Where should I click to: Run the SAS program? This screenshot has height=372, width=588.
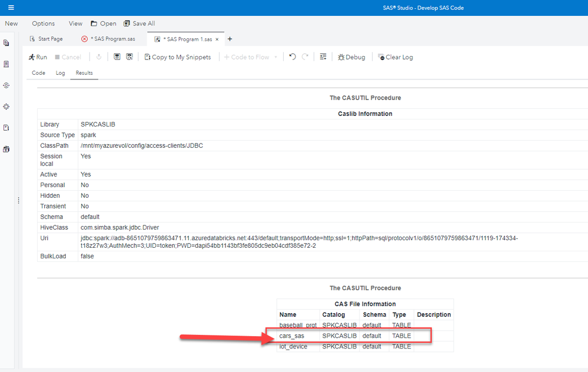(x=38, y=57)
